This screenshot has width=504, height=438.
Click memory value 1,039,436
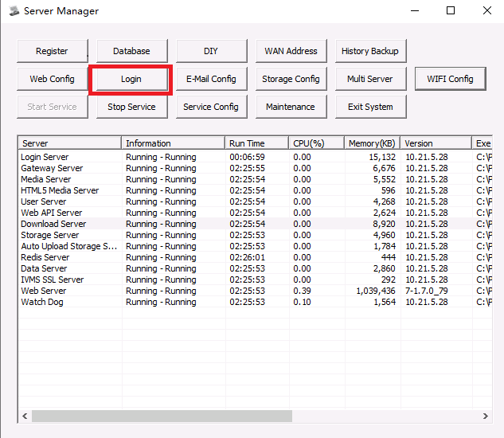[x=376, y=291]
